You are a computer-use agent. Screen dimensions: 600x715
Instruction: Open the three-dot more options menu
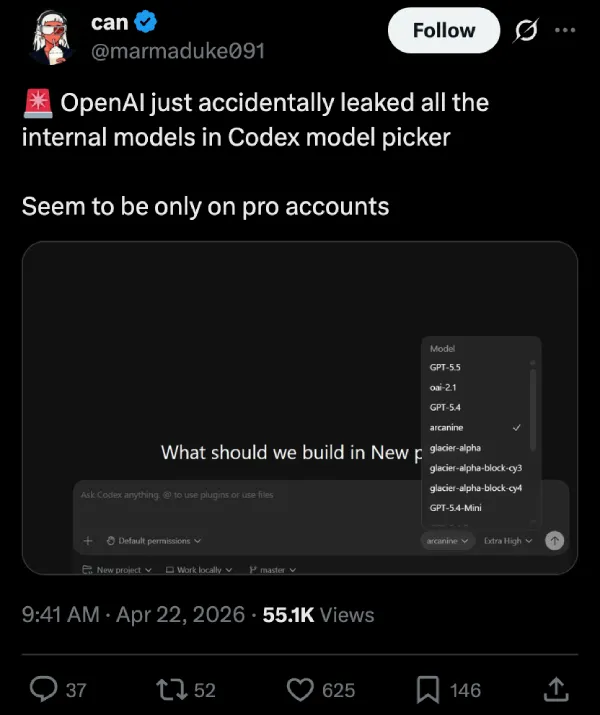565,30
